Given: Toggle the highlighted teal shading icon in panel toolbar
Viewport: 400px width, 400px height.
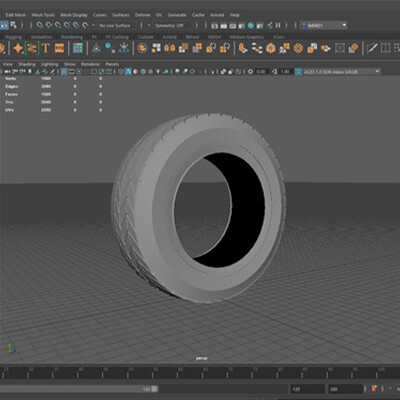Looking at the screenshot, I should point(128,72).
